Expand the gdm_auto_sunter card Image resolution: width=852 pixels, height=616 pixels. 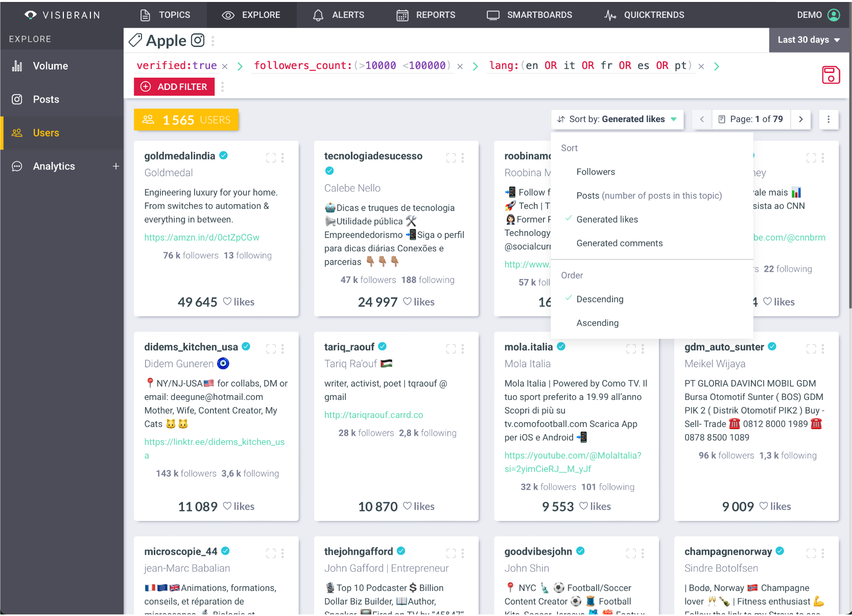click(x=811, y=349)
